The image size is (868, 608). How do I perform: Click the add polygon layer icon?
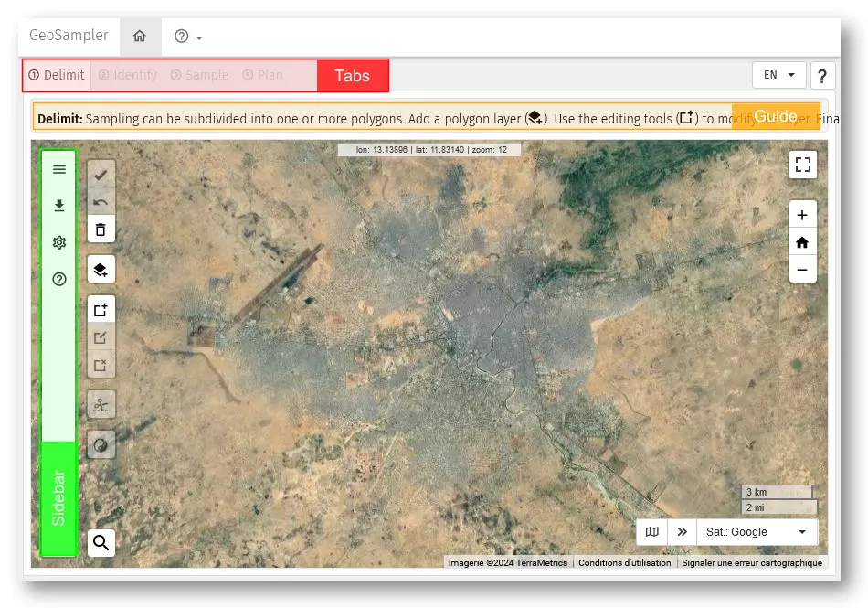pyautogui.click(x=101, y=270)
